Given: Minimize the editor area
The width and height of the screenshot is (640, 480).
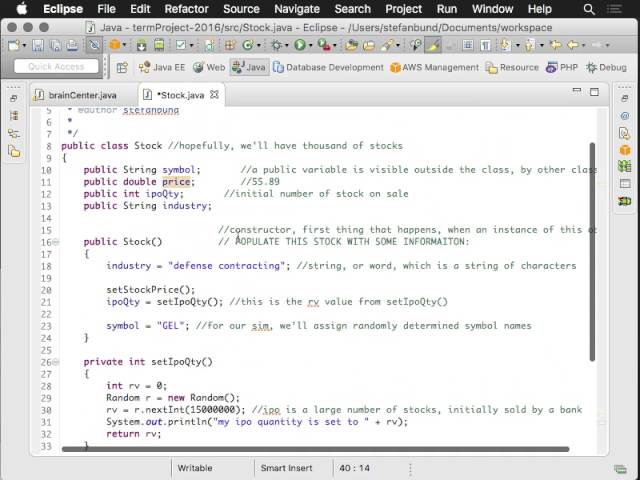Looking at the screenshot, I should coord(577,90).
